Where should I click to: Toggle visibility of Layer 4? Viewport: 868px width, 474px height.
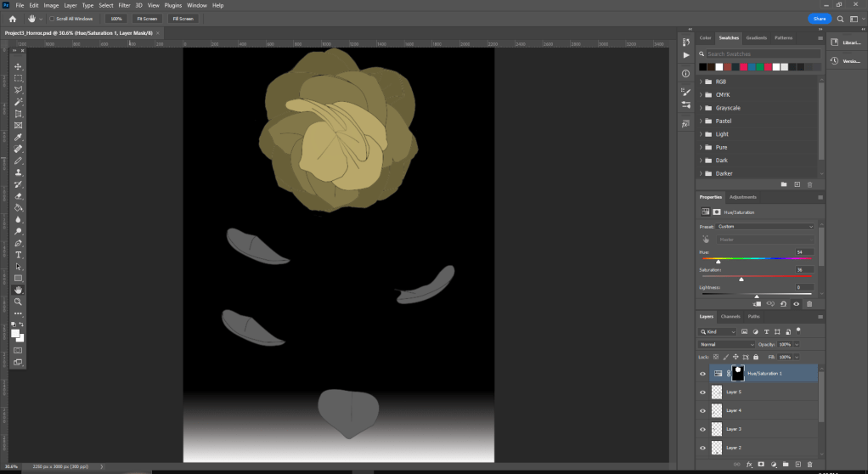point(702,410)
